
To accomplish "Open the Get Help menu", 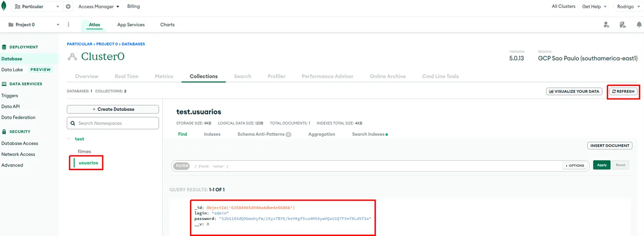I will point(594,6).
